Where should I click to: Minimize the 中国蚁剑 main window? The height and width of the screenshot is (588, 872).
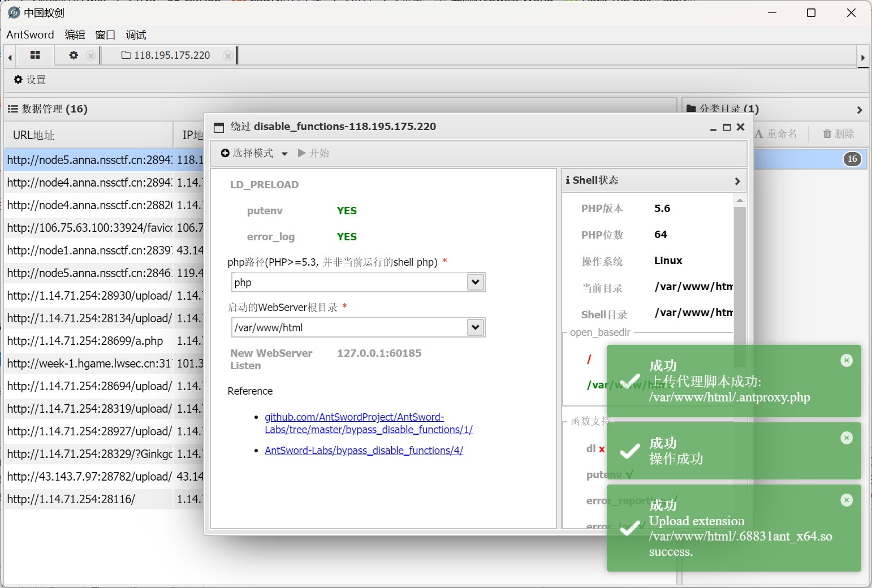click(x=772, y=12)
